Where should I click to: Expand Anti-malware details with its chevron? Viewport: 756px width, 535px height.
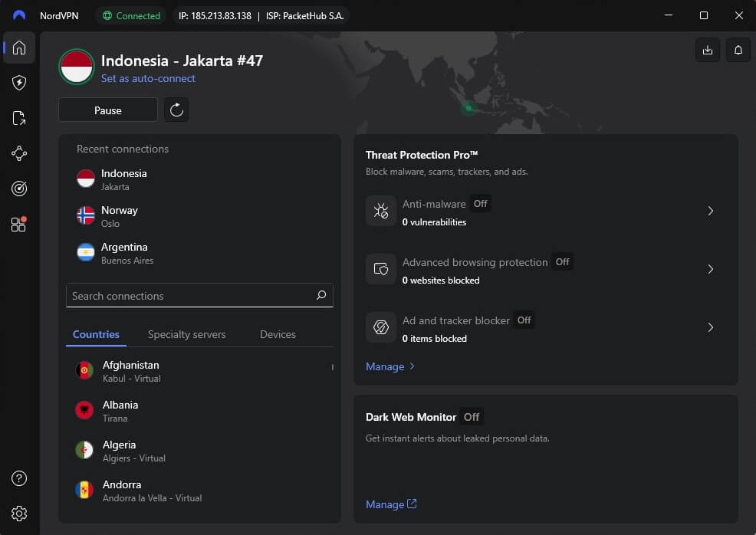point(710,211)
